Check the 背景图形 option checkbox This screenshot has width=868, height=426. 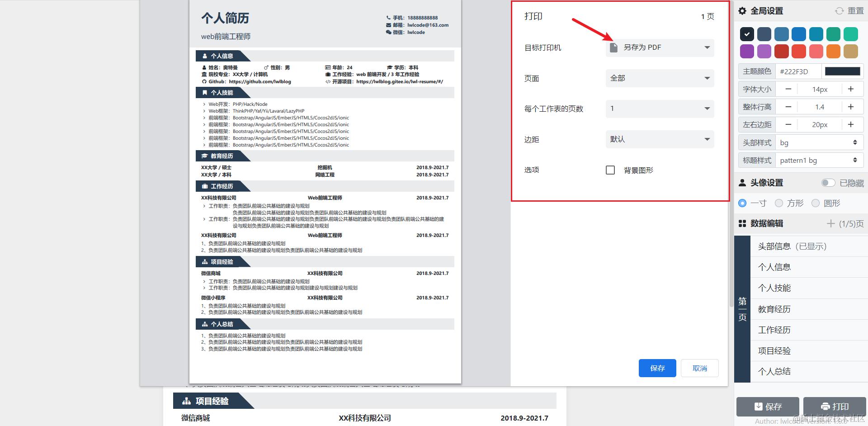pos(610,170)
